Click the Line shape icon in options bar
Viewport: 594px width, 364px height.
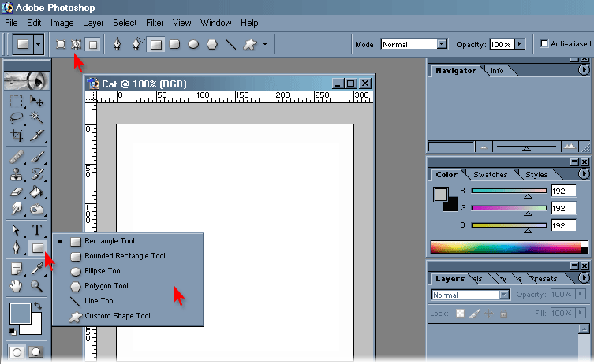point(230,45)
